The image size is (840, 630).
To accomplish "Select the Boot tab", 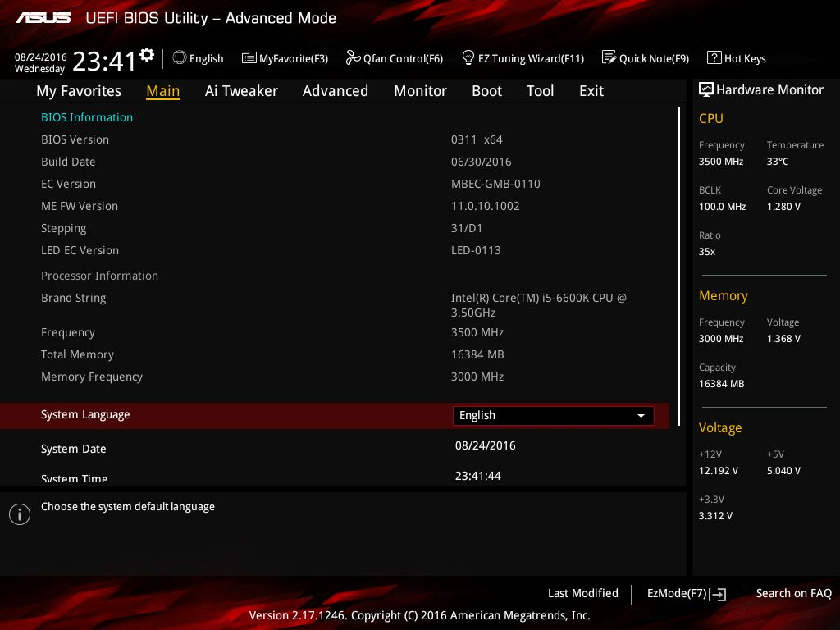I will click(486, 91).
